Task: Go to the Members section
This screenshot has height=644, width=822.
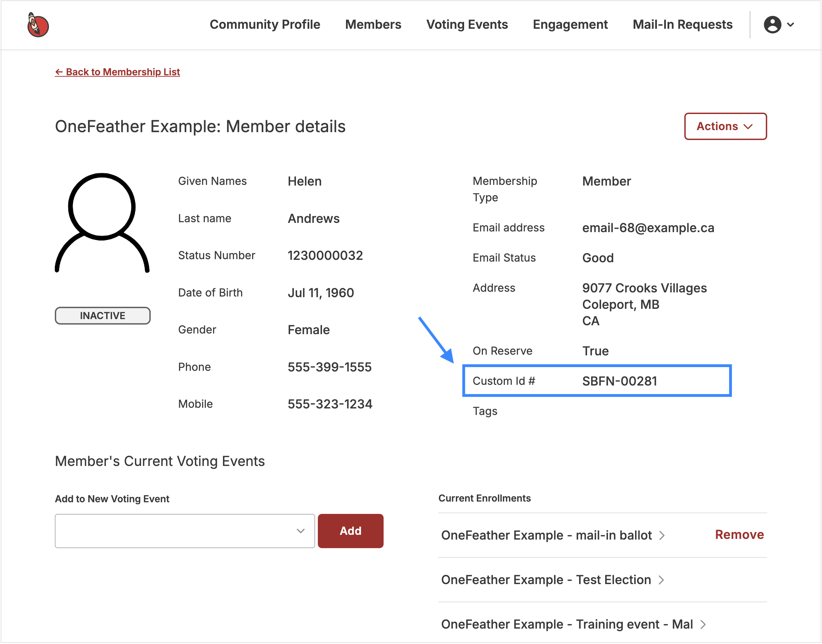Action: click(x=373, y=25)
